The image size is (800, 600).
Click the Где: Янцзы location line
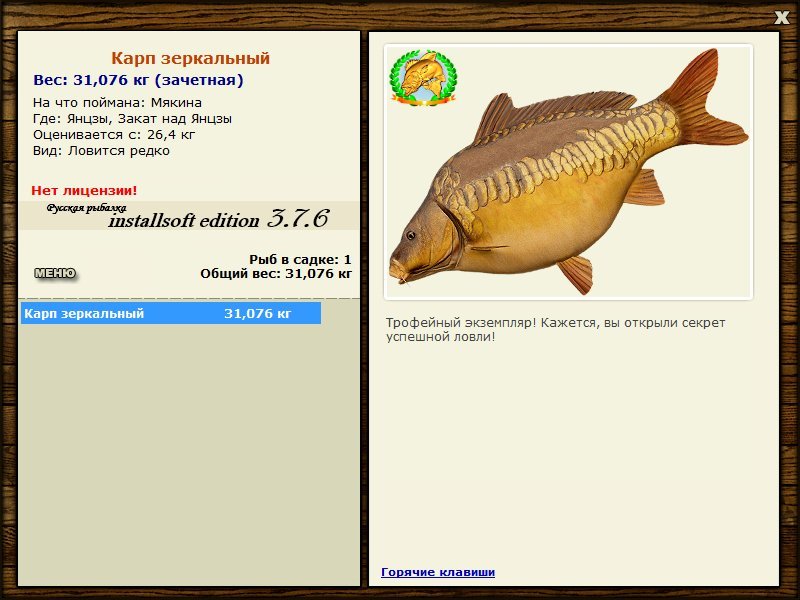[132, 118]
